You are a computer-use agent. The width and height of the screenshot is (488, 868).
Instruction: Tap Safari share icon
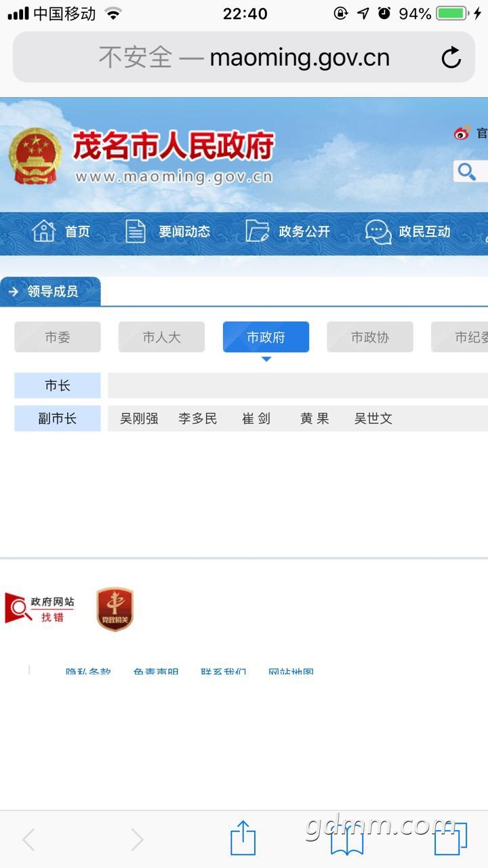[x=243, y=839]
